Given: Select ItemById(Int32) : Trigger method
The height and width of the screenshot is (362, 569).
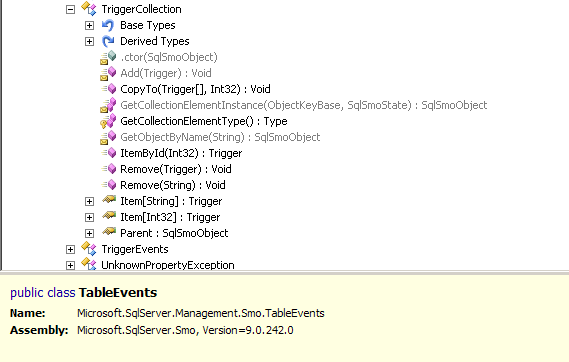Looking at the screenshot, I should tap(181, 153).
